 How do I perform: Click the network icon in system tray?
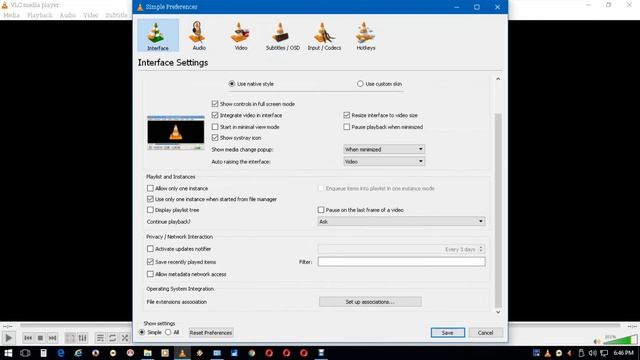[x=604, y=353]
